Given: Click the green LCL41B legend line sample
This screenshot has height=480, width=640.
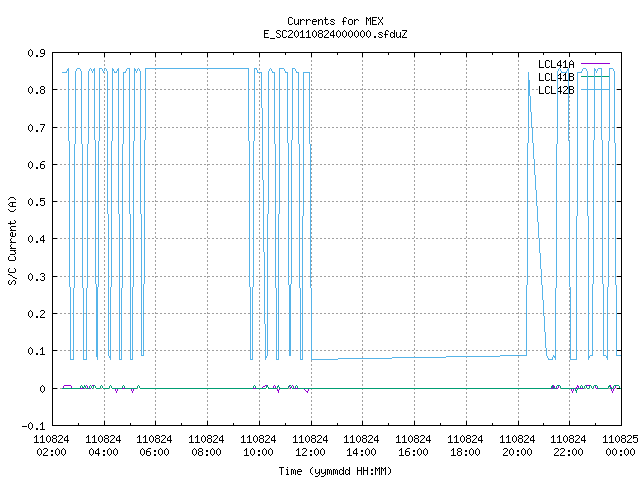Looking at the screenshot, I should tap(595, 77).
